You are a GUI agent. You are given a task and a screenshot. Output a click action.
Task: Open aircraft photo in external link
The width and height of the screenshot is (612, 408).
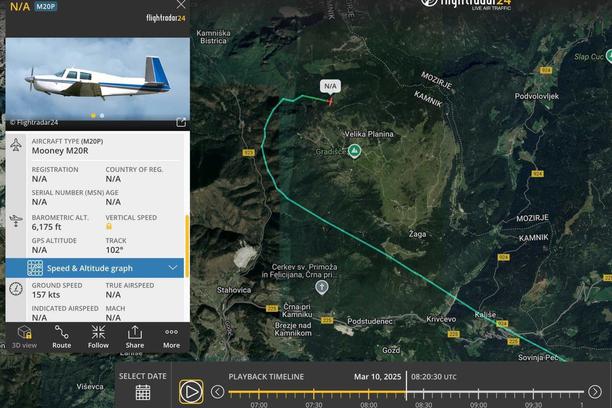click(x=181, y=122)
